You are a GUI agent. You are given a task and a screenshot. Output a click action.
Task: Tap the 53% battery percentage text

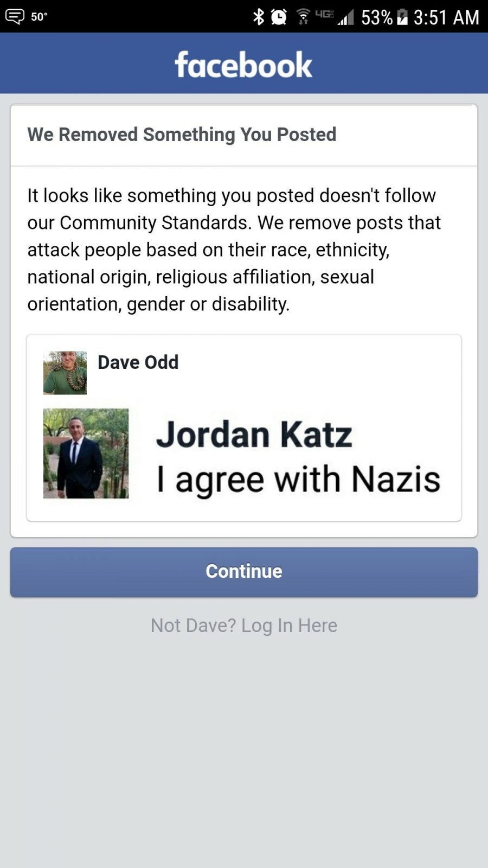click(x=377, y=17)
